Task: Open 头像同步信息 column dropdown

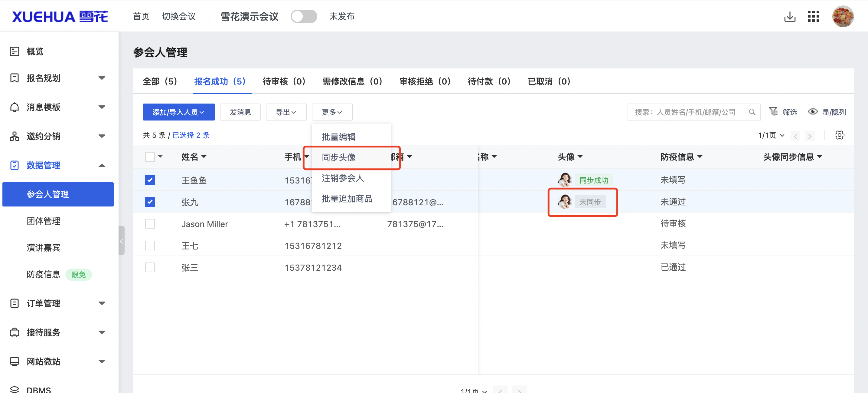Action: coord(820,157)
